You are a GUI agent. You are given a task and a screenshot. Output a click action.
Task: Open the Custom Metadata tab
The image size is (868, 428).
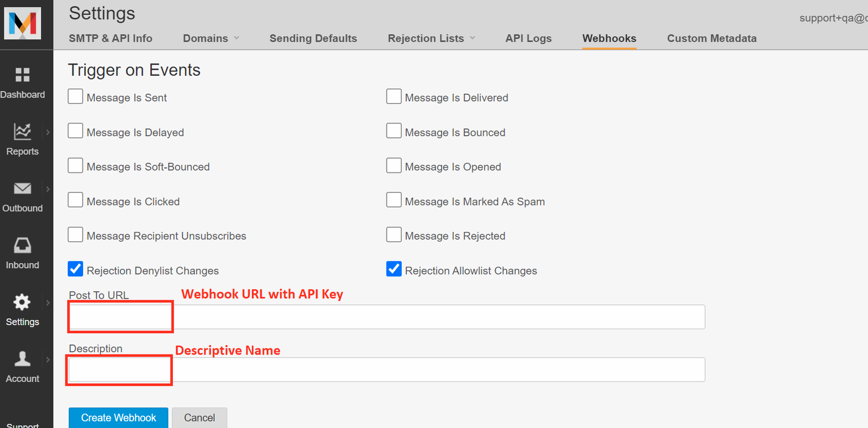pyautogui.click(x=711, y=38)
